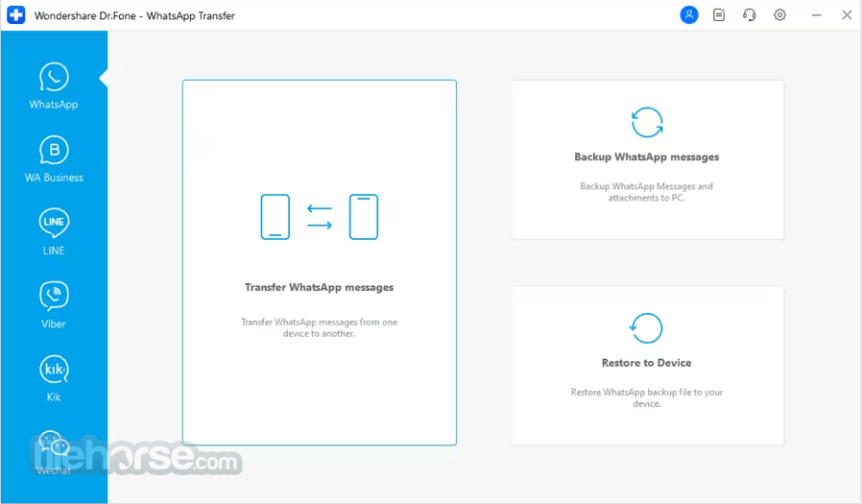Image resolution: width=862 pixels, height=504 pixels.
Task: Open the WA Business section
Action: tap(54, 159)
